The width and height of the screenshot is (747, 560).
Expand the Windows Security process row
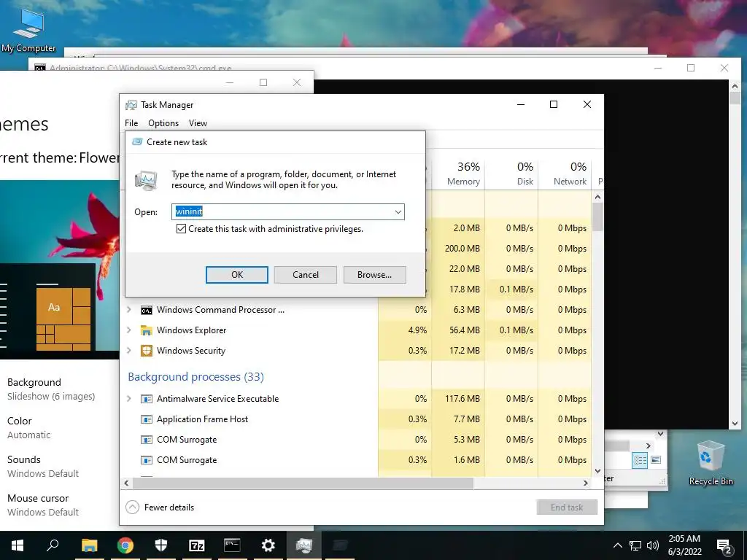128,351
